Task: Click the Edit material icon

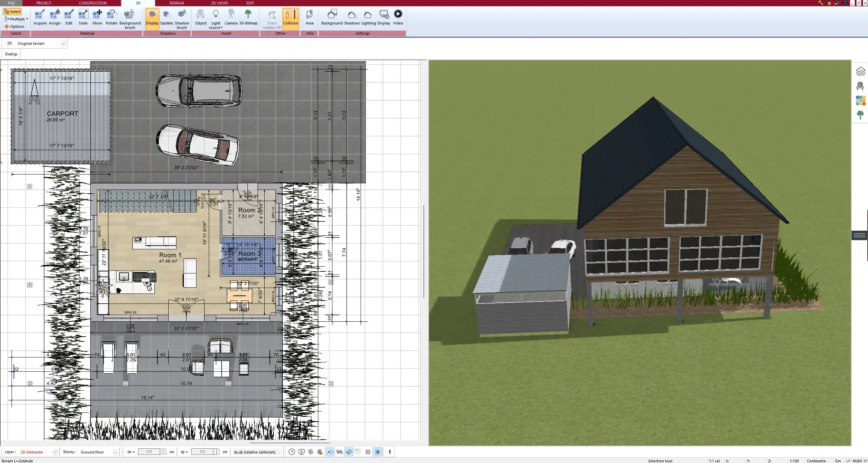Action: [x=69, y=18]
